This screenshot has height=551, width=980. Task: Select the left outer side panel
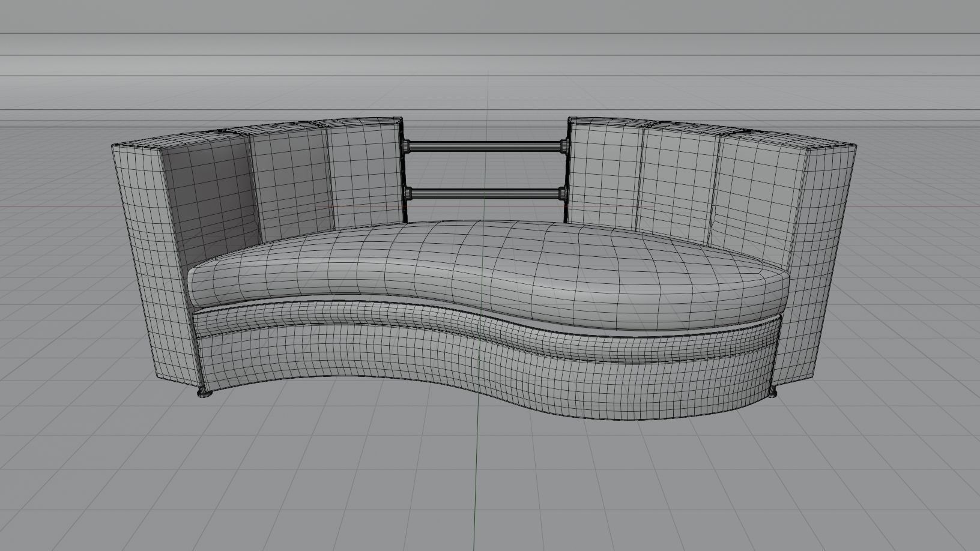[157, 264]
